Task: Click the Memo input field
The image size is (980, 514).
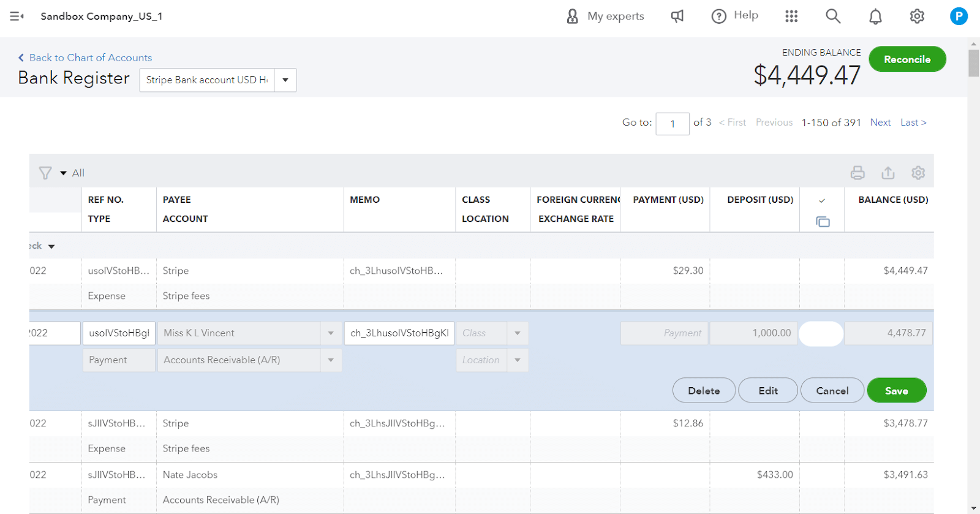Action: [399, 333]
